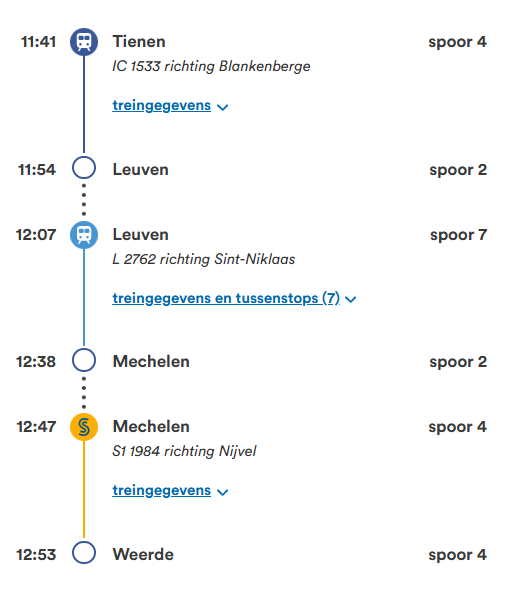Viewport: 525px width, 592px height.
Task: Click the dark blue train icon at Tienen
Action: coord(84,42)
